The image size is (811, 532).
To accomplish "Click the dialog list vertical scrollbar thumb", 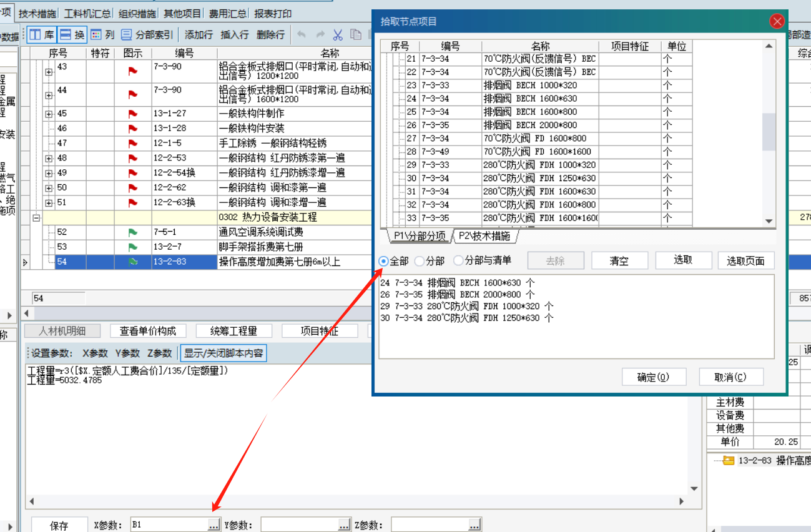I will 769,132.
